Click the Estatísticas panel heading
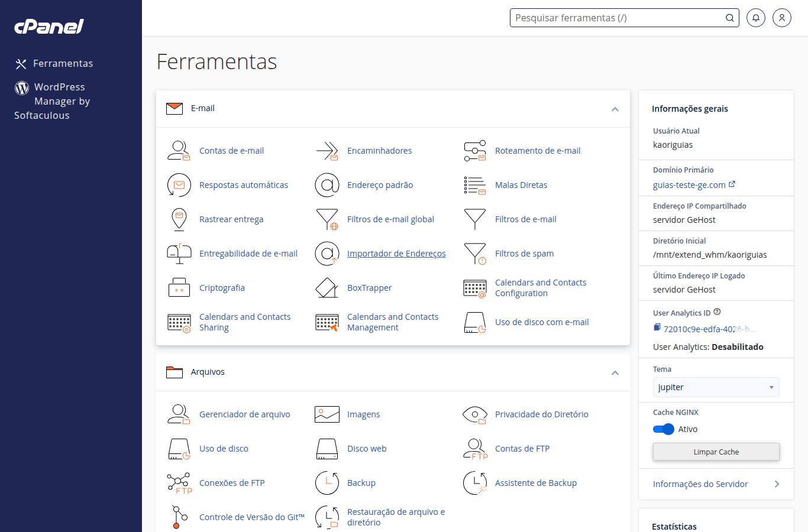Screen dimensions: 808x532 pyautogui.click(x=674, y=526)
